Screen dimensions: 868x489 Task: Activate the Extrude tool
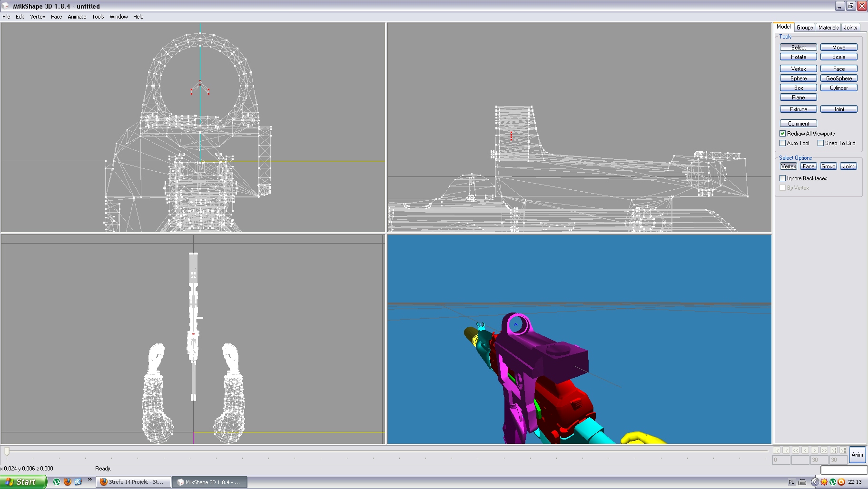click(799, 109)
